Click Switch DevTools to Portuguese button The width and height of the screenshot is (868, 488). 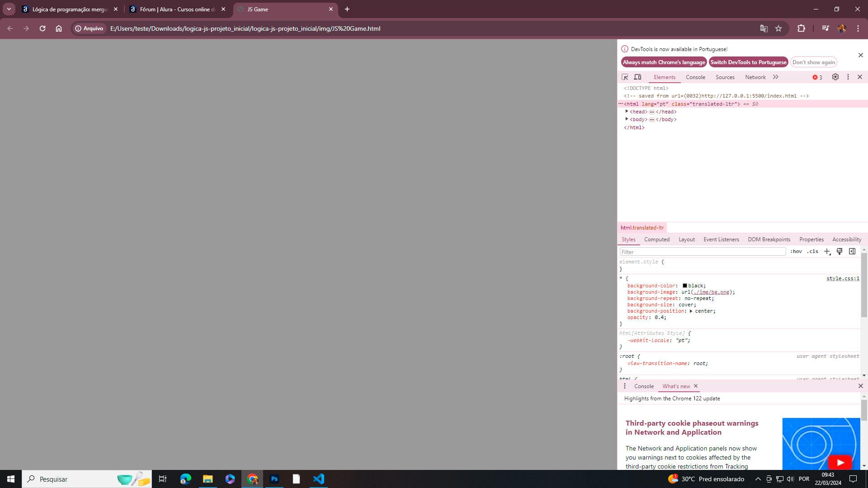point(748,62)
